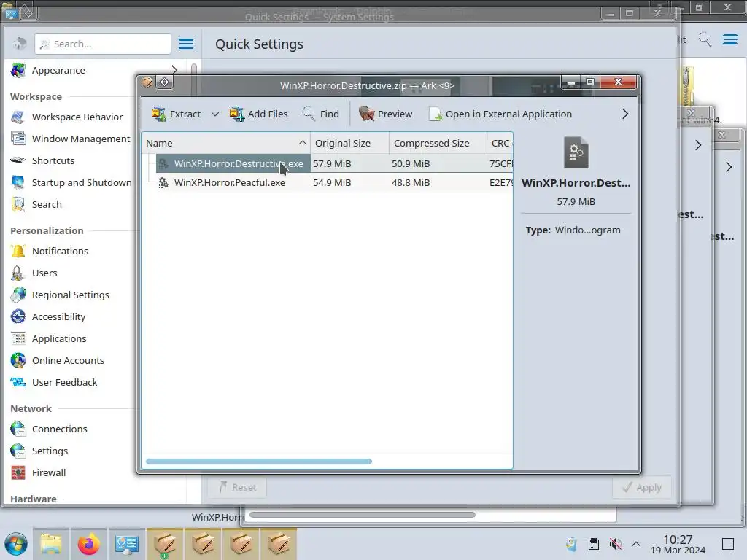Screen dimensions: 747x560
Task: Click the Peacful.exe file icon
Action: click(163, 183)
